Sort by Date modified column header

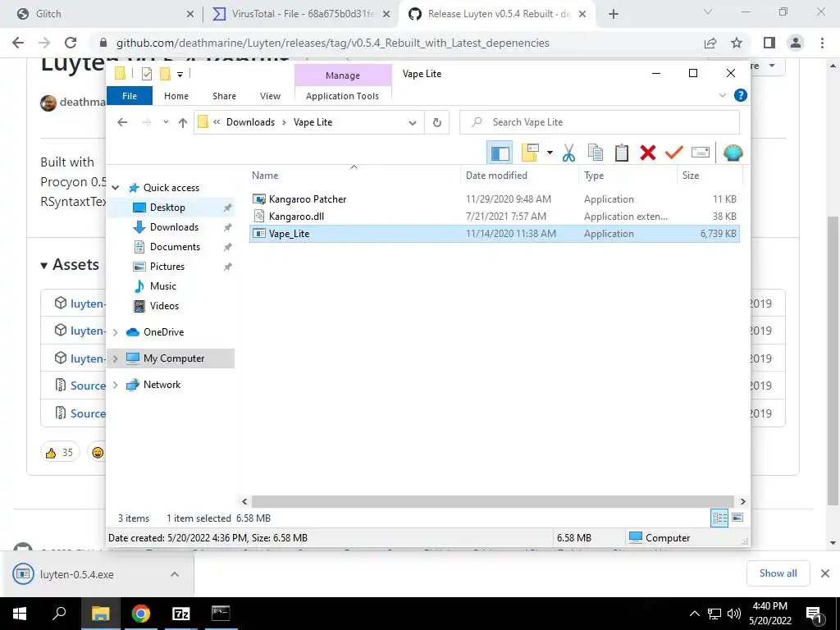pyautogui.click(x=519, y=176)
